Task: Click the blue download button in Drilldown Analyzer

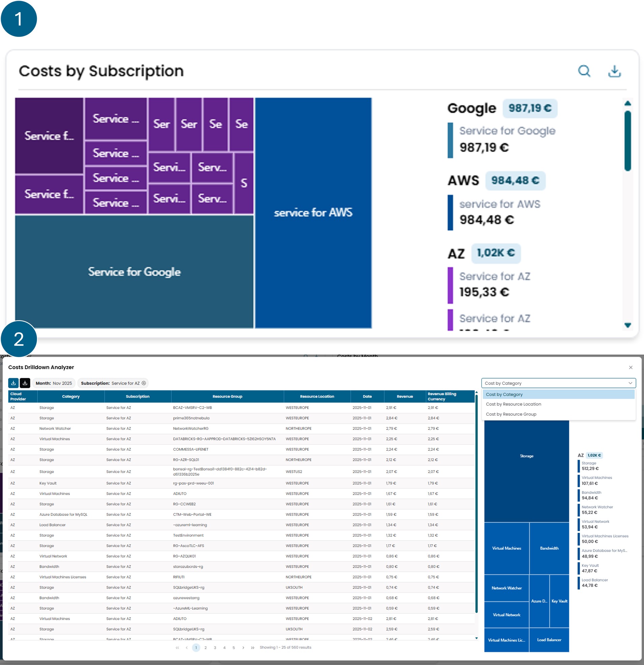Action: pos(13,383)
